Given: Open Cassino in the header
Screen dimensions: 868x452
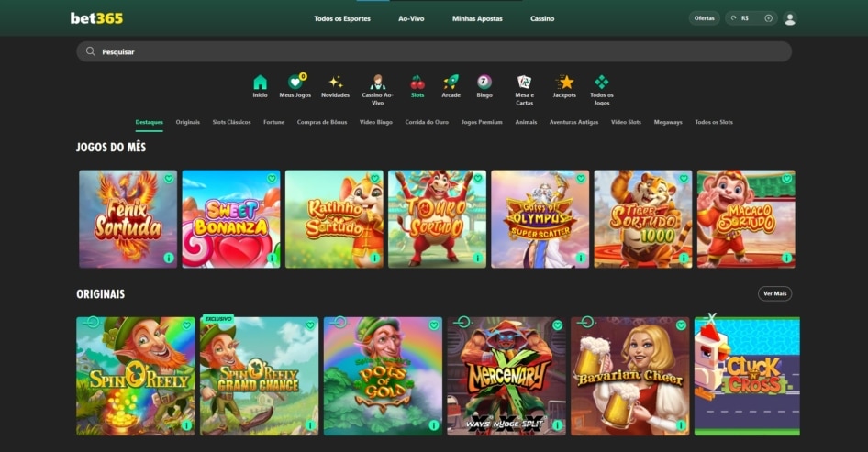Looking at the screenshot, I should point(542,19).
